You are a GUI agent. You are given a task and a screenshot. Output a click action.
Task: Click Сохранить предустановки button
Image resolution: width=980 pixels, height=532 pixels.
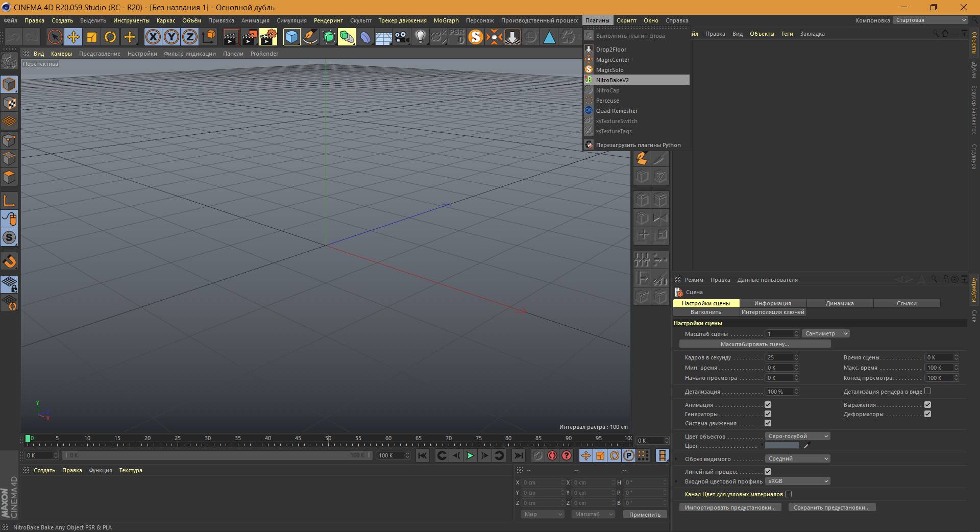pos(831,507)
